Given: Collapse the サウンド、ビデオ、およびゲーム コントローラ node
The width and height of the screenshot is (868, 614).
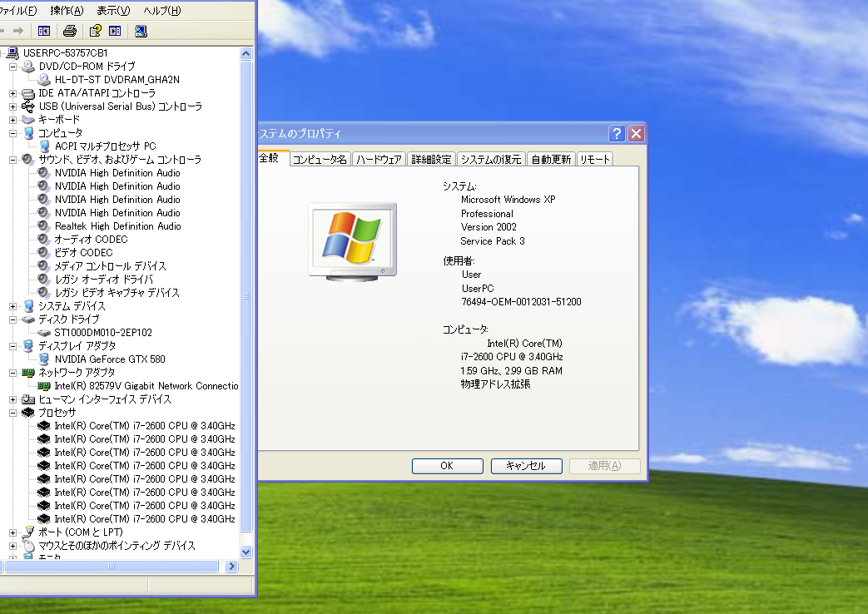Looking at the screenshot, I should click(12, 160).
